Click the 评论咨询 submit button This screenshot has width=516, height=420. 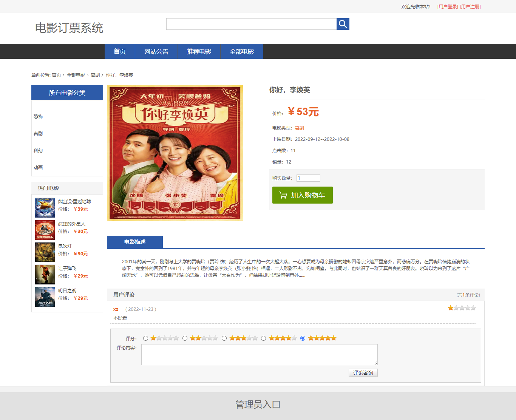tap(363, 372)
